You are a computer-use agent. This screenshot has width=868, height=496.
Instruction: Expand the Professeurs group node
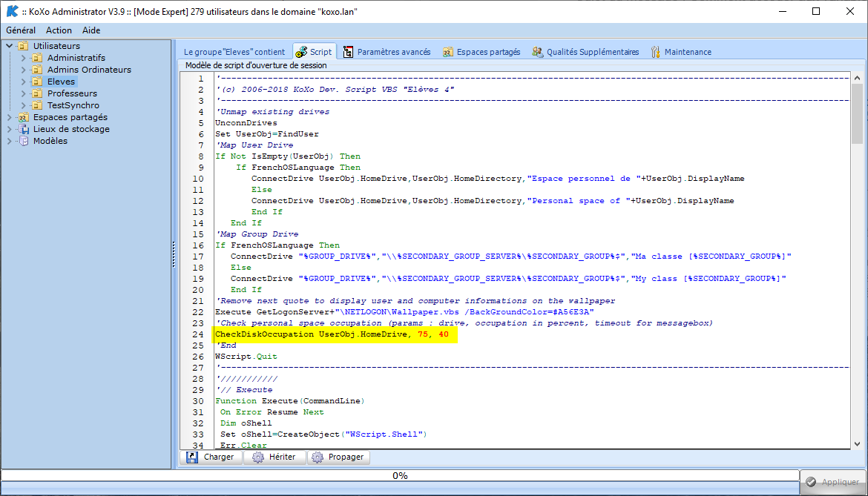[x=23, y=93]
